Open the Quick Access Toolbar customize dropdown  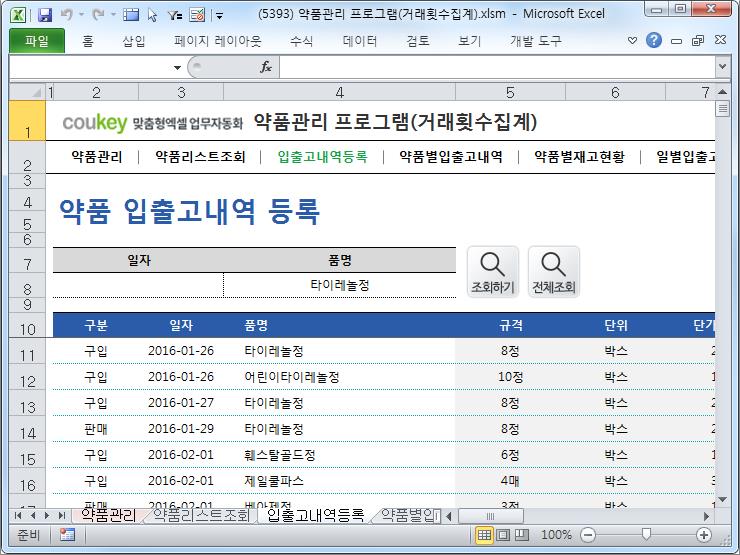click(219, 16)
